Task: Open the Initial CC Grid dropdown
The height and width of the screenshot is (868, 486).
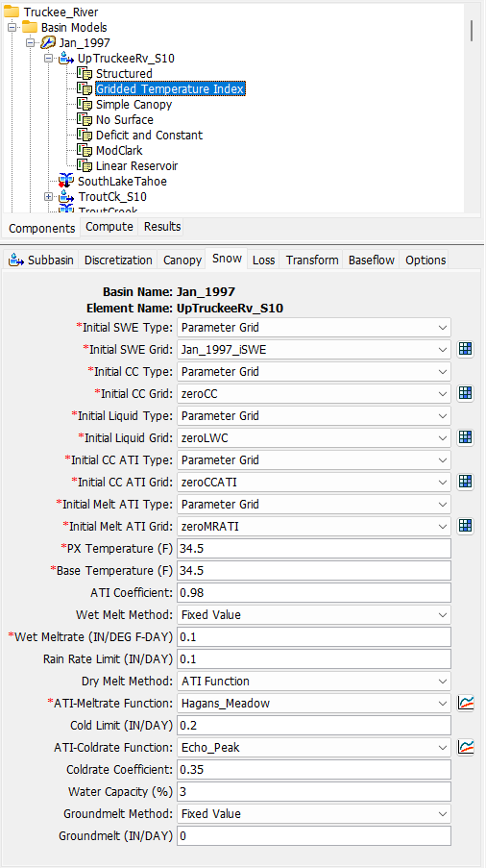Action: click(314, 393)
